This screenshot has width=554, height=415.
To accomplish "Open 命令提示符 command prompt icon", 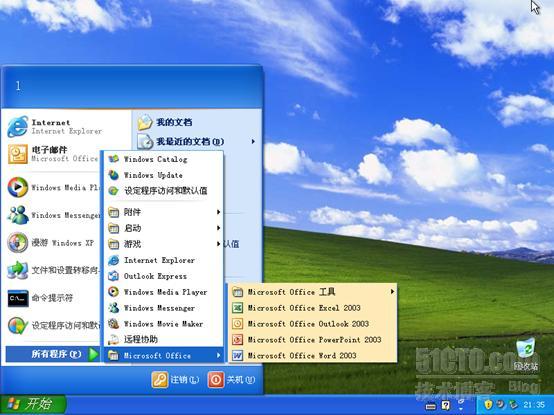I will tap(18, 298).
